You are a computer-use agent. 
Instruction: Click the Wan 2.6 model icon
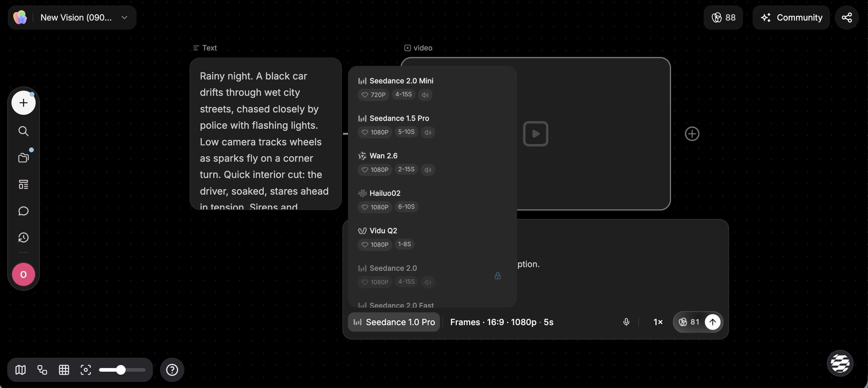click(362, 156)
